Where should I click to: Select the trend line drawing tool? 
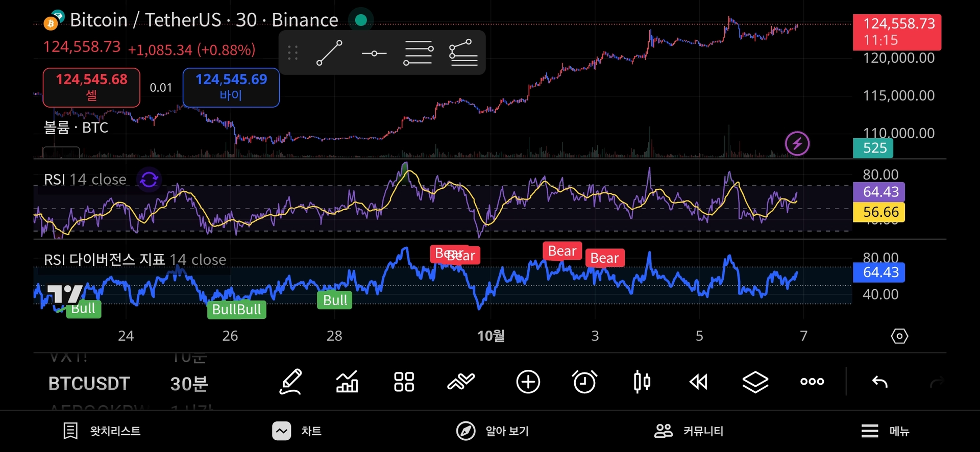[x=329, y=53]
